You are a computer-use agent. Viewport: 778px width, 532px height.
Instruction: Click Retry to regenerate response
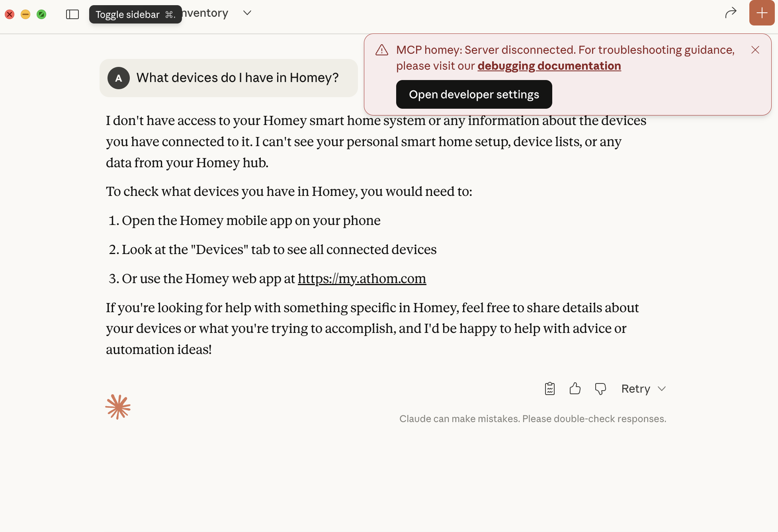click(x=635, y=388)
